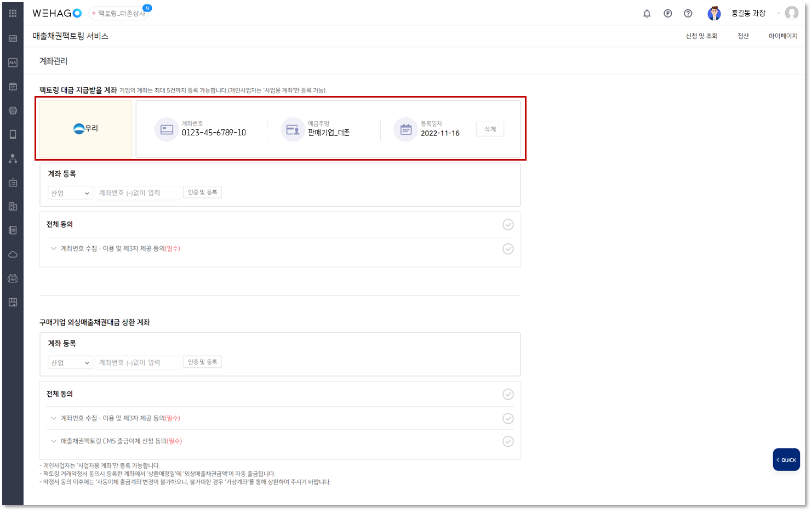Click the printer icon in sidebar
Image resolution: width=812 pixels, height=512 pixels.
12,110
